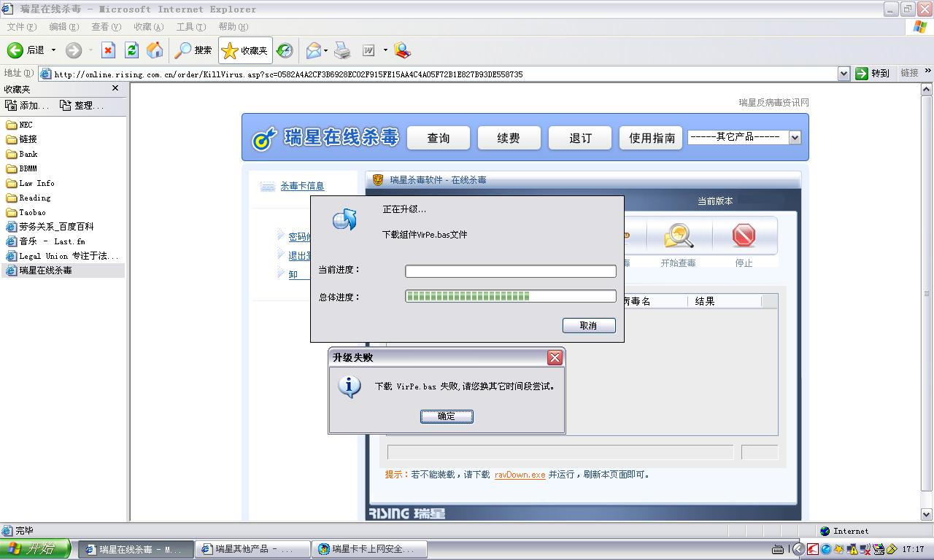
Task: Open the 收藏 menu
Action: (148, 27)
